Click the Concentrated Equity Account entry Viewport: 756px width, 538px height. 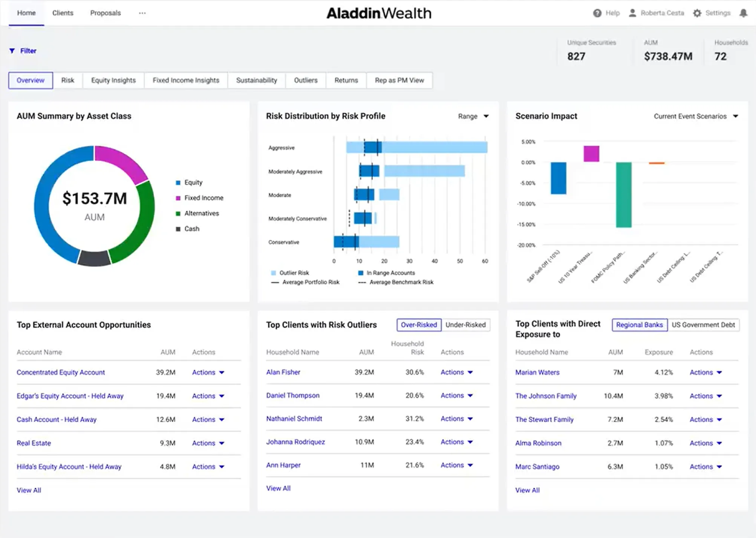point(61,372)
